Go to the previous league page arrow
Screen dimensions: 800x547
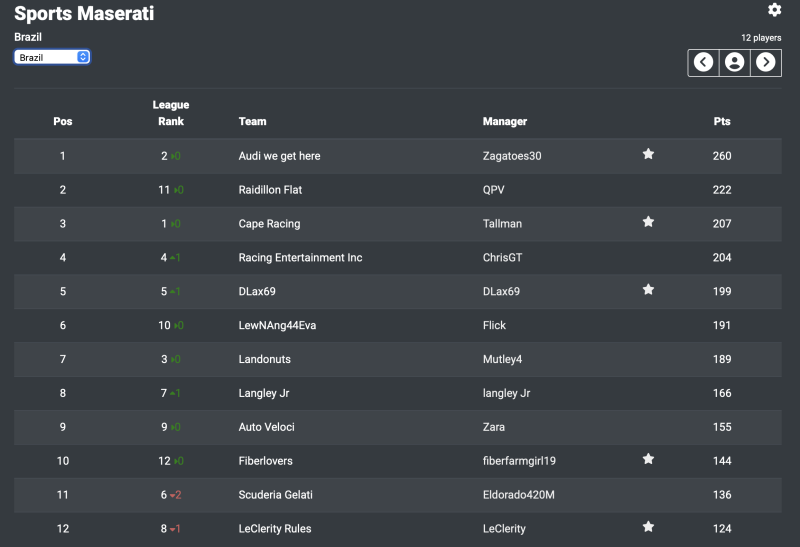coord(704,62)
